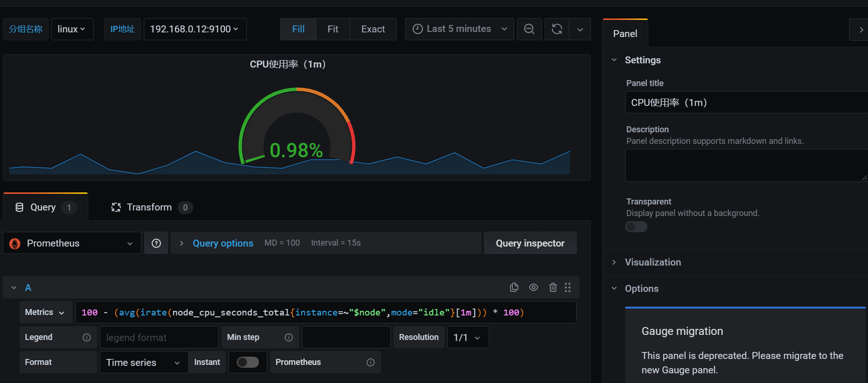868x383 pixels.
Task: Open the Format Time series dropdown
Action: click(144, 362)
